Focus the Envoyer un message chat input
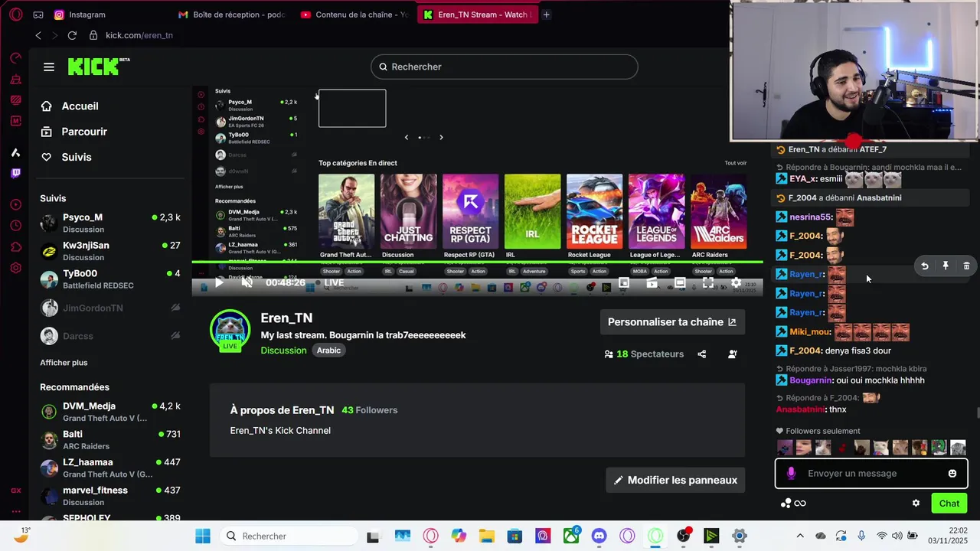980x551 pixels. (871, 474)
